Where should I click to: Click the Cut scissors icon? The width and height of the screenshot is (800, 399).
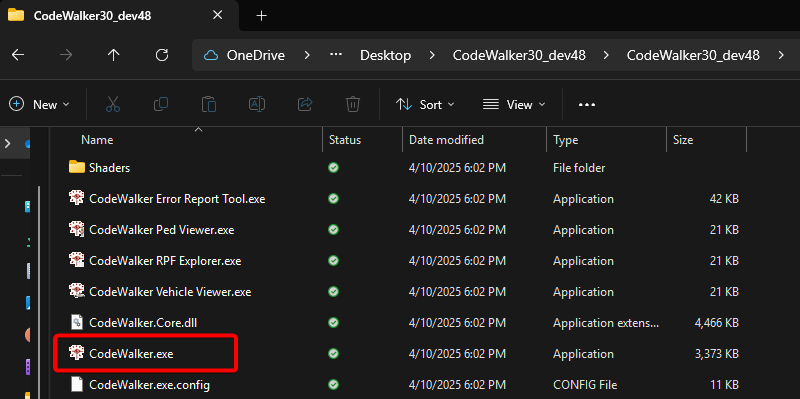pos(113,105)
